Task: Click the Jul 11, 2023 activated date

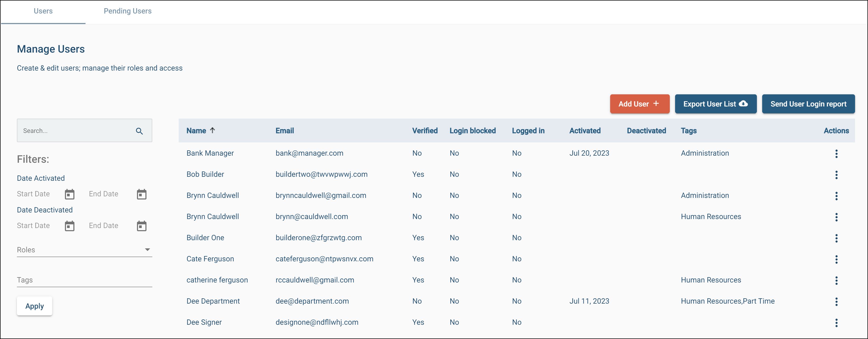Action: [x=589, y=301]
